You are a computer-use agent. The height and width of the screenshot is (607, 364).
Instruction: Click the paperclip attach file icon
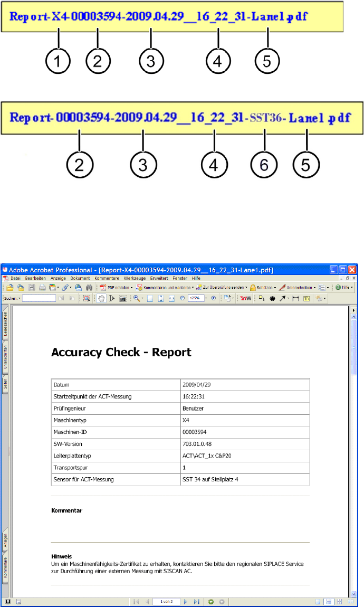65,288
